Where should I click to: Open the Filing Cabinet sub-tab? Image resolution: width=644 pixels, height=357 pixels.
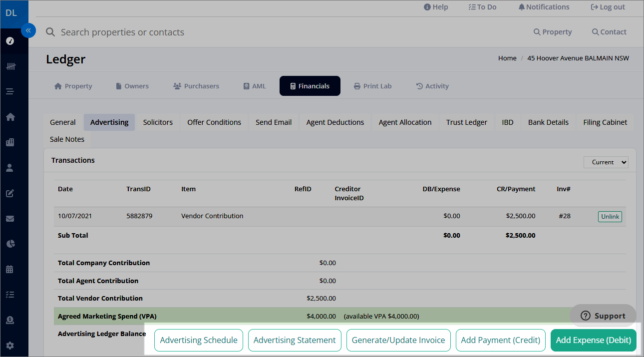point(606,122)
